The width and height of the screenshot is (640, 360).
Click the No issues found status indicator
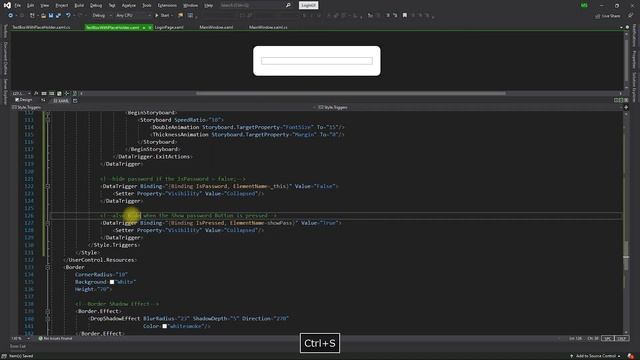coord(56,338)
